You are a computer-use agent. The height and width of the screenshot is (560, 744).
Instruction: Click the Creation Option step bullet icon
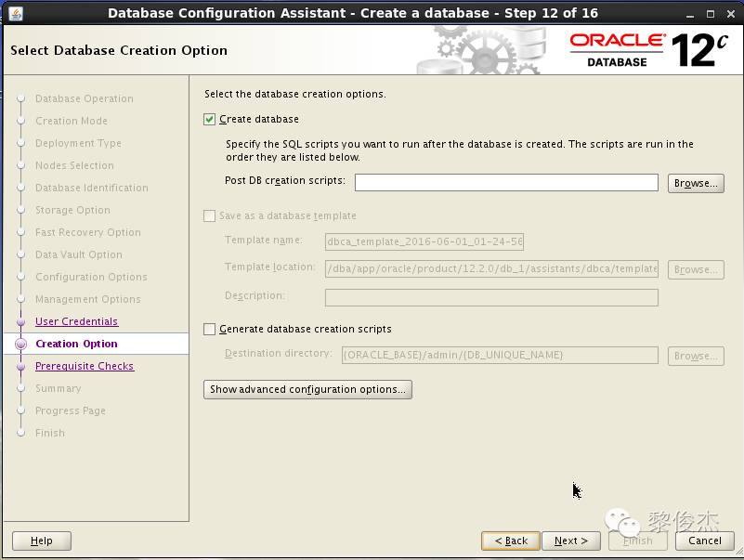click(x=20, y=344)
